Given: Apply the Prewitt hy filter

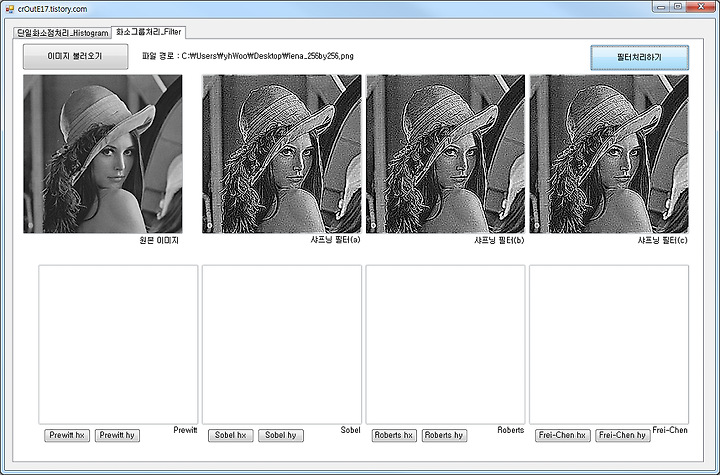Looking at the screenshot, I should pyautogui.click(x=117, y=435).
